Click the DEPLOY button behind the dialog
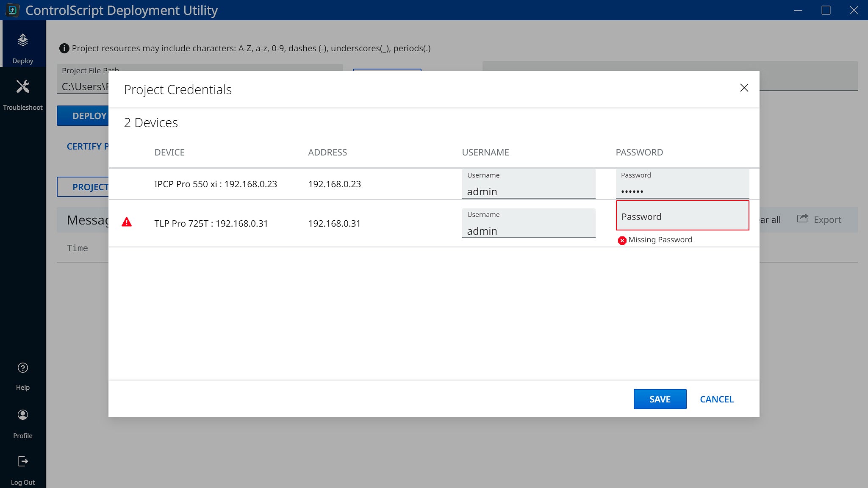868x488 pixels. 83,116
